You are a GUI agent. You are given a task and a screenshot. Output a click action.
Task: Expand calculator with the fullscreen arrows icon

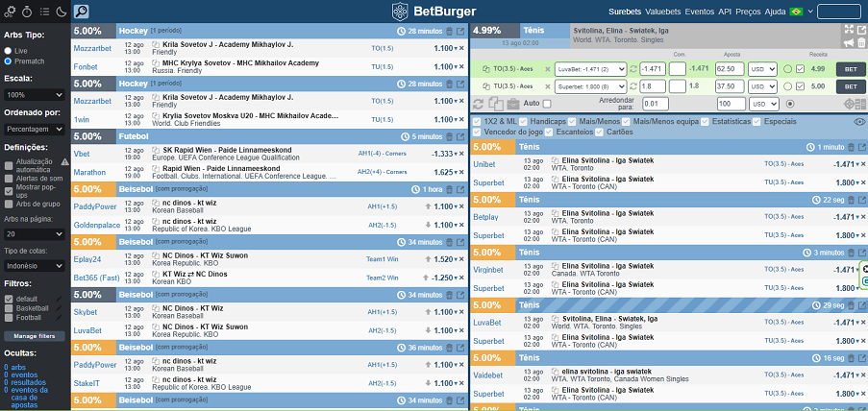click(x=849, y=30)
